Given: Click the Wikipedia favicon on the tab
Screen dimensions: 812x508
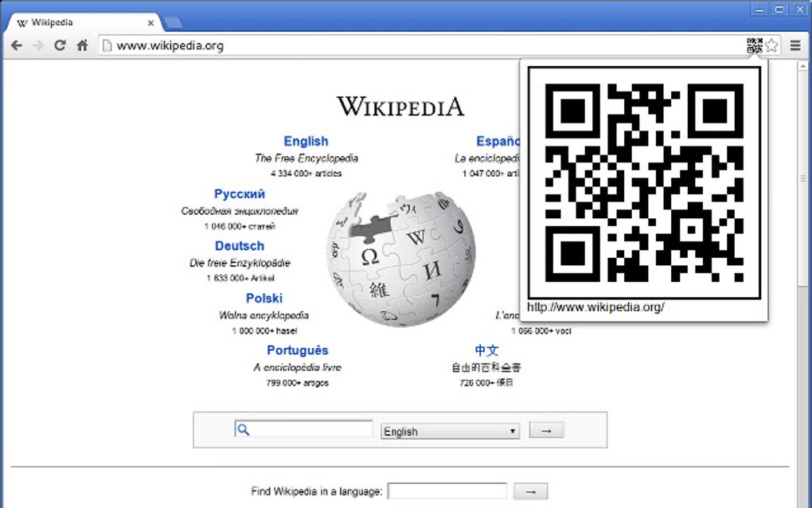Looking at the screenshot, I should click(25, 23).
